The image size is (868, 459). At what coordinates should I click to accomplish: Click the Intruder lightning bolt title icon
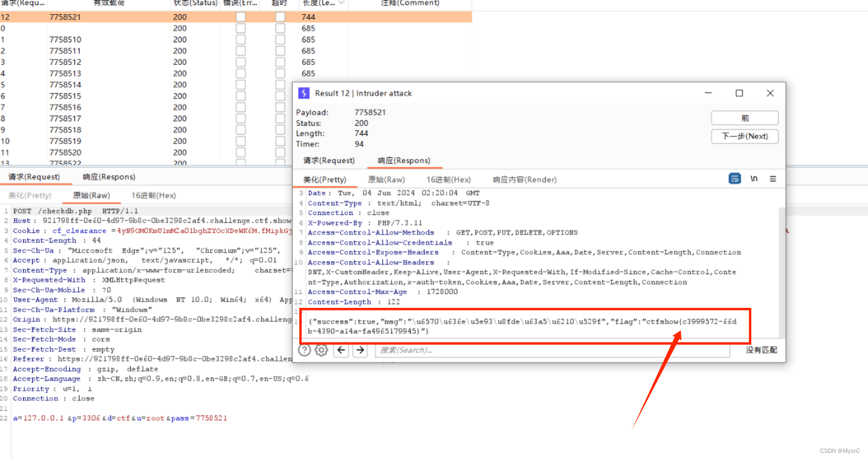coord(304,93)
